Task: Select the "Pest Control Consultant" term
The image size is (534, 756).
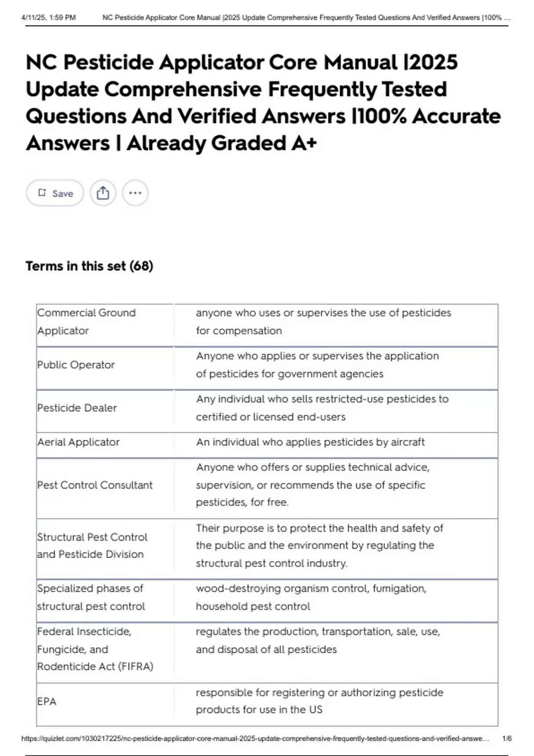Action: coord(95,485)
